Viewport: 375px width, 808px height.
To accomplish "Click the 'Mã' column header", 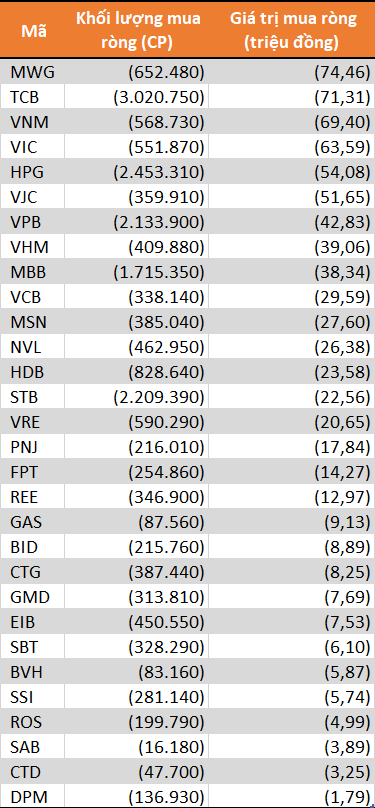I will coord(33,30).
